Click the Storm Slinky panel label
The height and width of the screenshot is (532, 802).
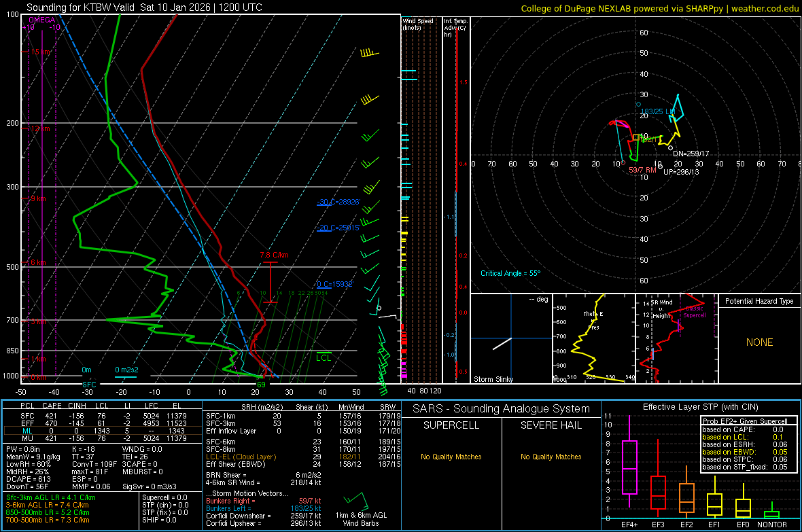(493, 379)
